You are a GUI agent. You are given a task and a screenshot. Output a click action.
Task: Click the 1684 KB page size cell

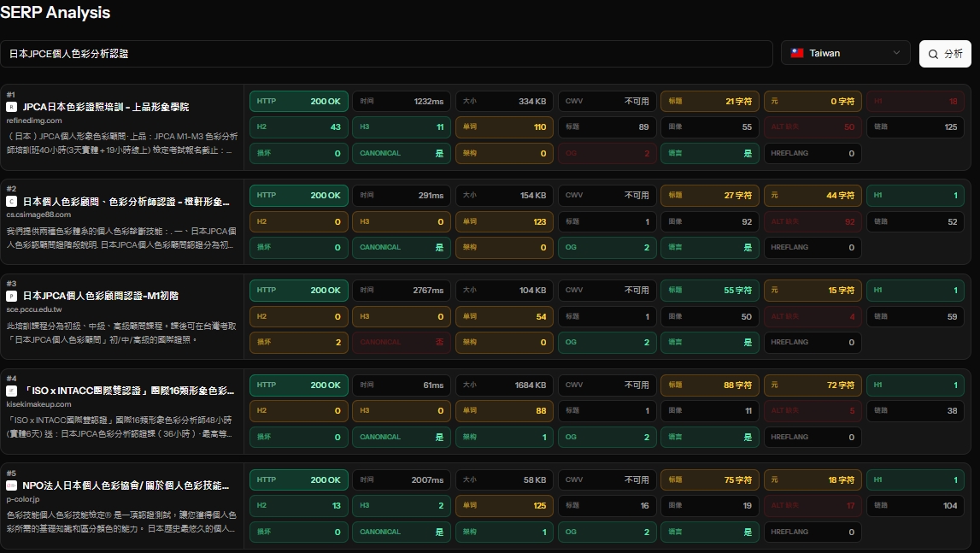[x=504, y=385]
